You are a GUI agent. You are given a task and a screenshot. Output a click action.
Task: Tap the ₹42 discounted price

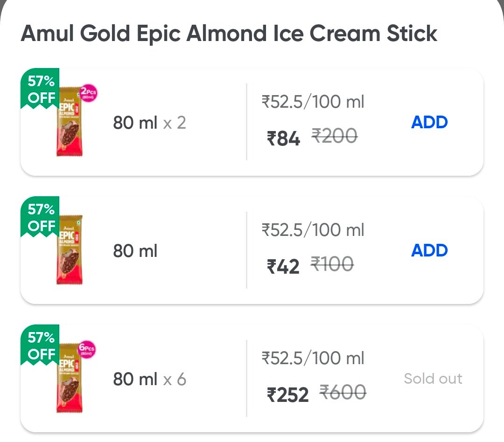tap(283, 267)
